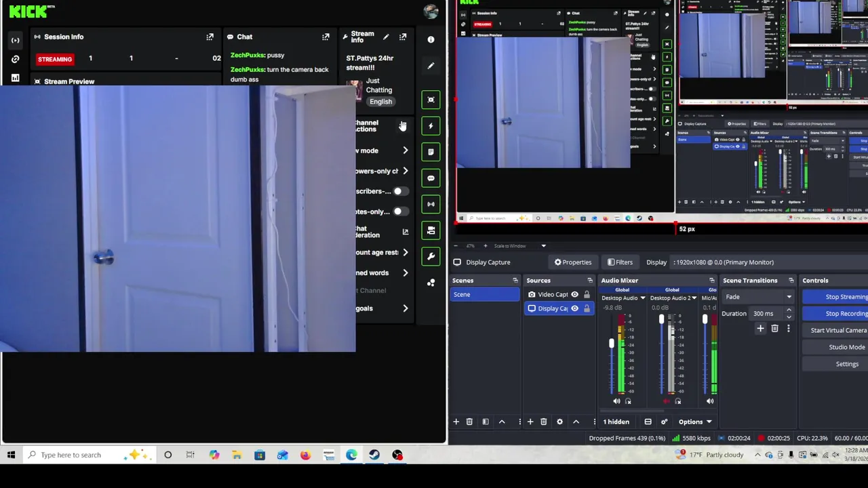Open Audio Mixer Options dropdown
The image size is (868, 488).
tap(695, 422)
